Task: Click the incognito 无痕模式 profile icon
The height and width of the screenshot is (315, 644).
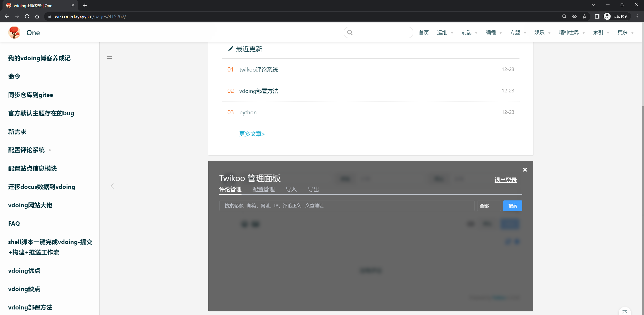Action: click(x=617, y=16)
